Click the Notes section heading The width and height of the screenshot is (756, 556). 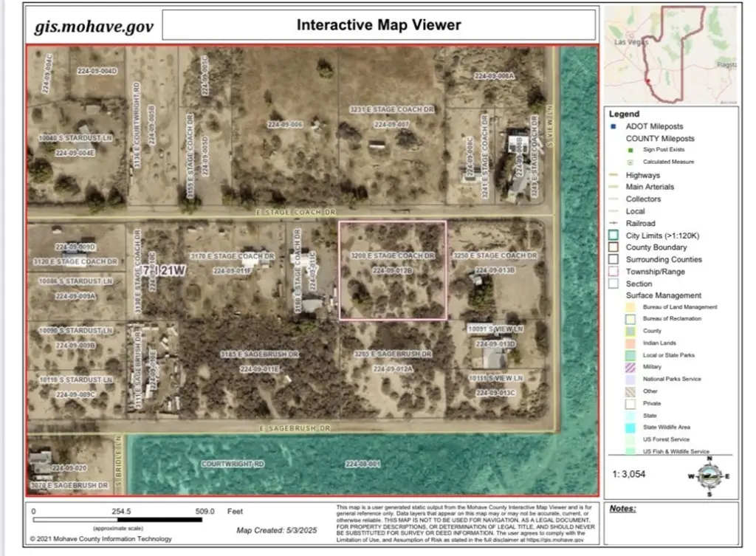[624, 509]
